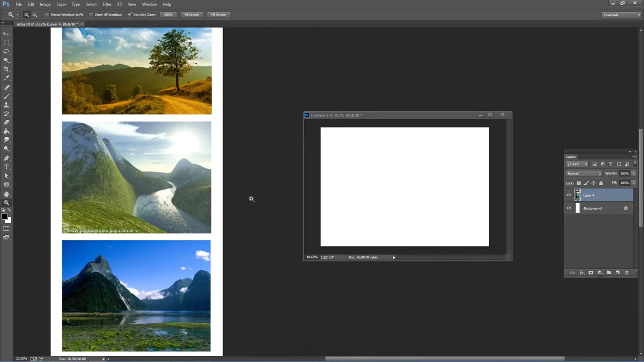Switch to the refes.tif document tab
Image resolution: width=644 pixels, height=362 pixels.
(x=47, y=24)
